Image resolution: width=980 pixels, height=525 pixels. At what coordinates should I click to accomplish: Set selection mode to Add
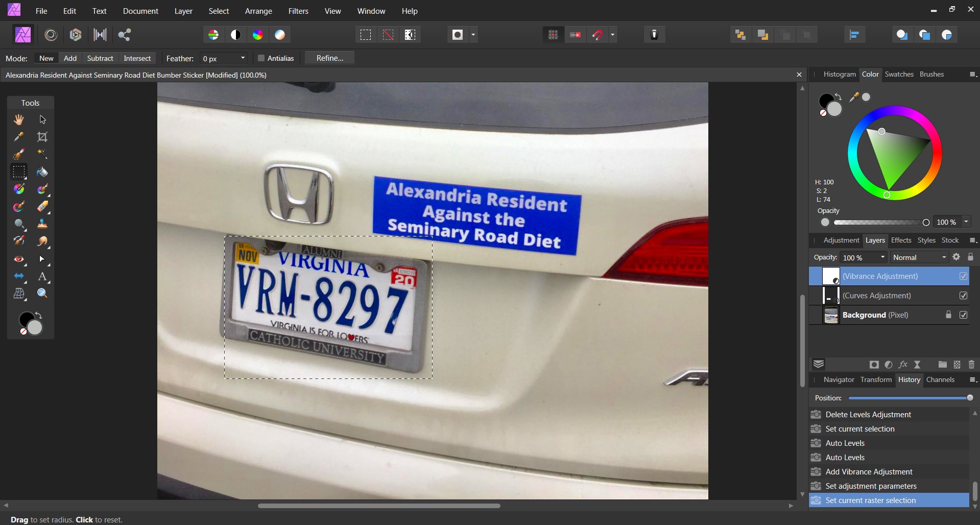tap(70, 58)
